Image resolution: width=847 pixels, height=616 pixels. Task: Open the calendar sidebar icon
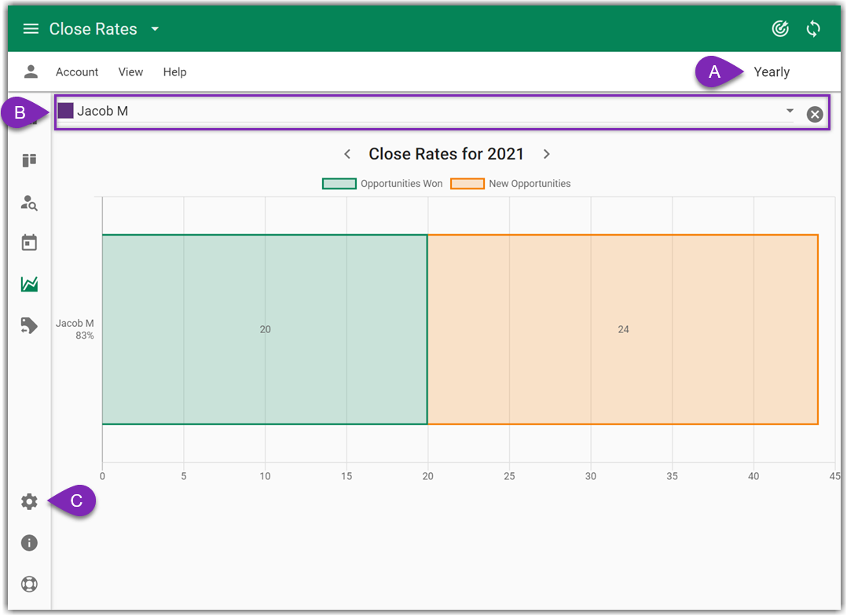pos(29,243)
